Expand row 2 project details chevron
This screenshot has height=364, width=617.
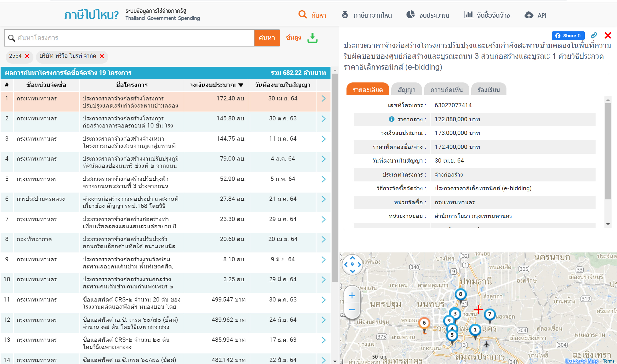pos(323,119)
